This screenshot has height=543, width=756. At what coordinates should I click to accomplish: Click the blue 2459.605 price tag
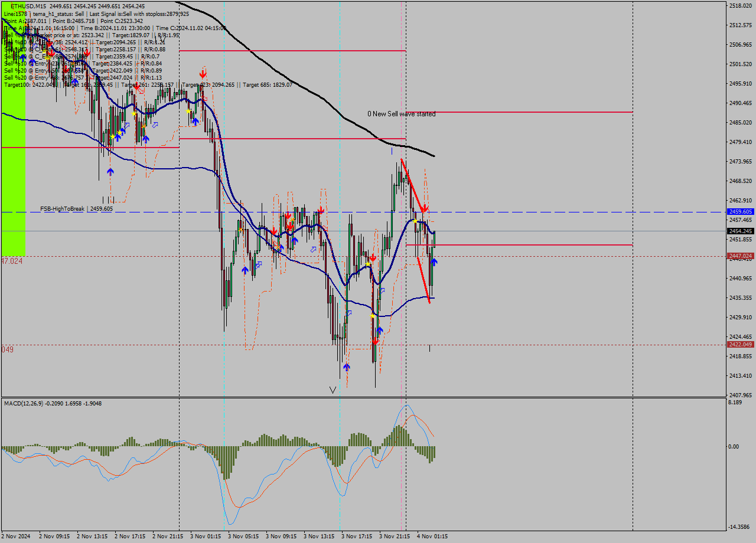[741, 211]
